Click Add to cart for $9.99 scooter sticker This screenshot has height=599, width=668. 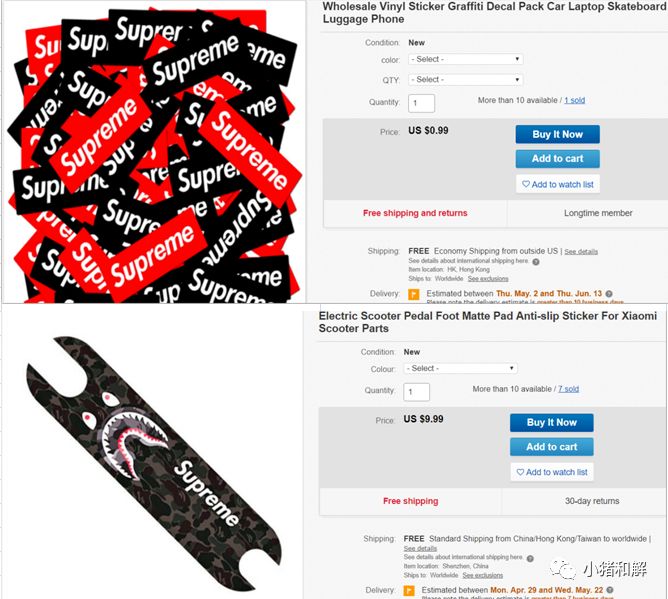[x=552, y=446]
